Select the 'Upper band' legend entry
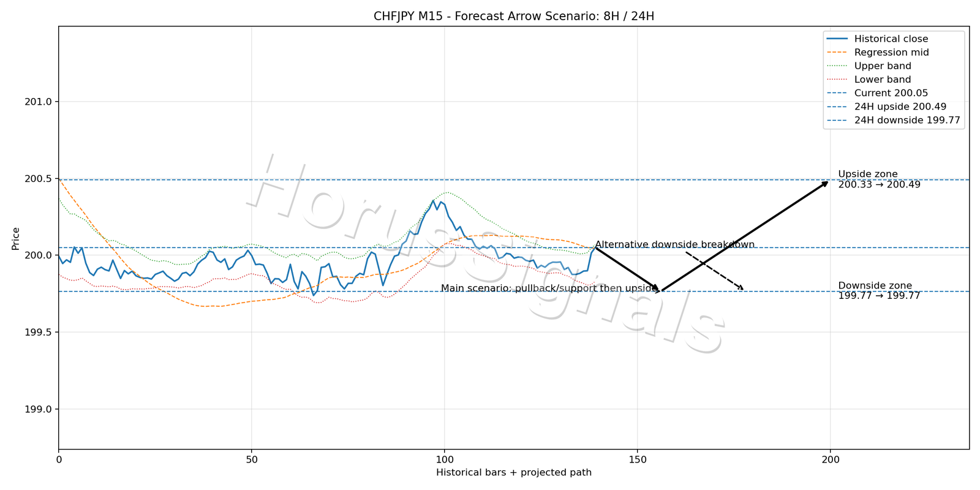Viewport: 980px width, 490px height. [x=869, y=66]
